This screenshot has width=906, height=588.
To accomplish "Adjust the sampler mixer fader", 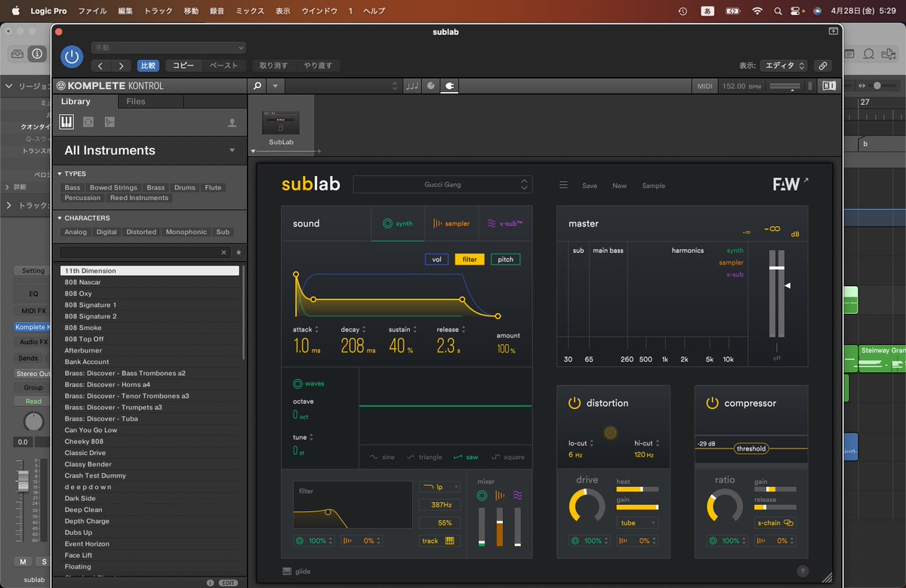I will 499,526.
